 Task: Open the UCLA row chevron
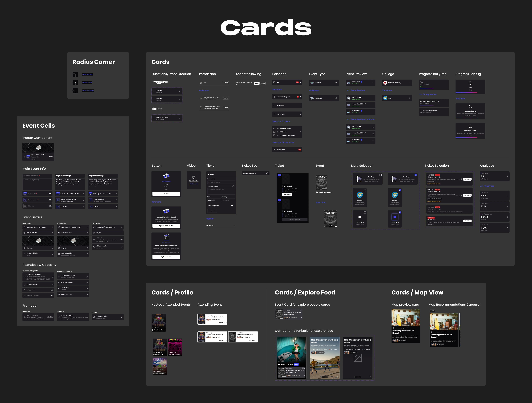point(410,98)
